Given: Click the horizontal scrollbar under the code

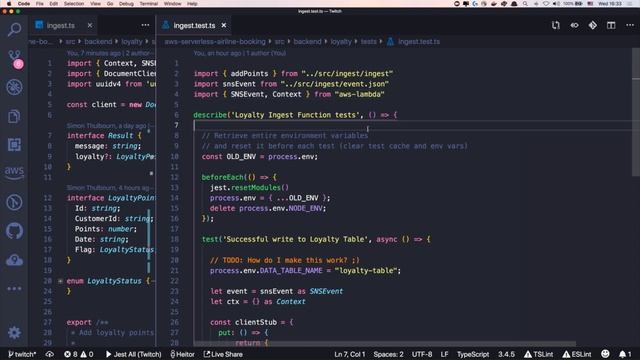Looking at the screenshot, I should [385, 344].
